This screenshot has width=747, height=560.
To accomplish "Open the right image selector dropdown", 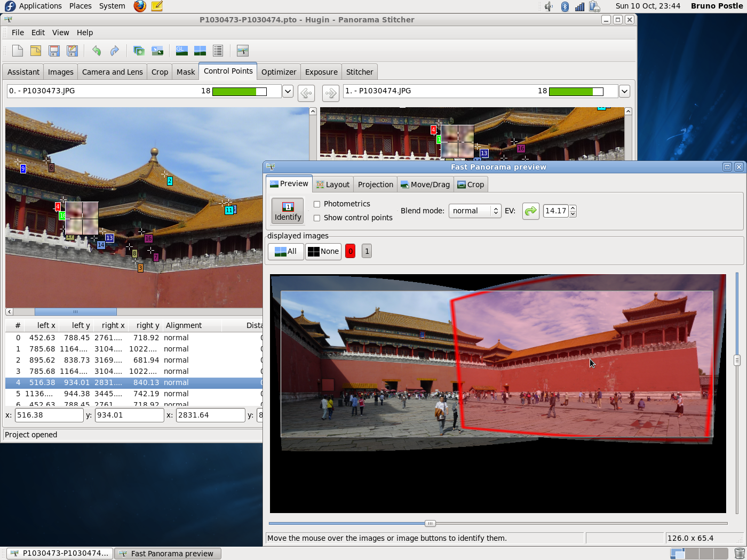I will click(624, 91).
